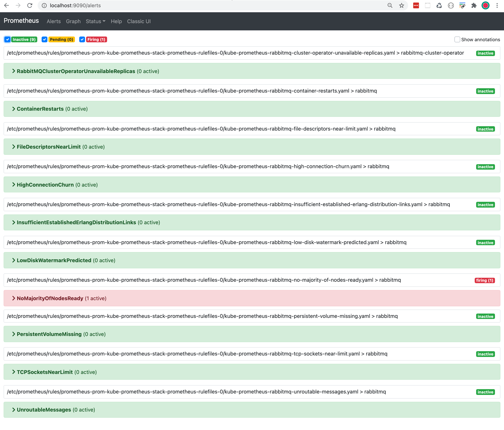504x430 pixels.
Task: Open the extensions puzzle piece icon
Action: (x=474, y=5)
